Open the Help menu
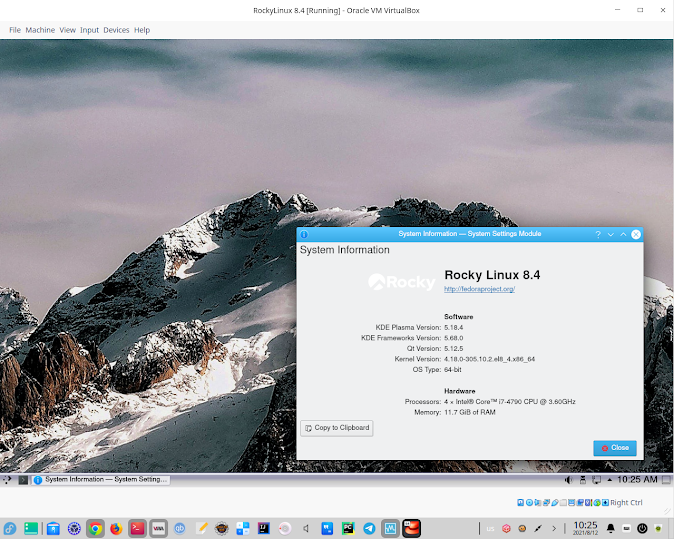Viewport: 674px width, 539px height. coord(142,30)
